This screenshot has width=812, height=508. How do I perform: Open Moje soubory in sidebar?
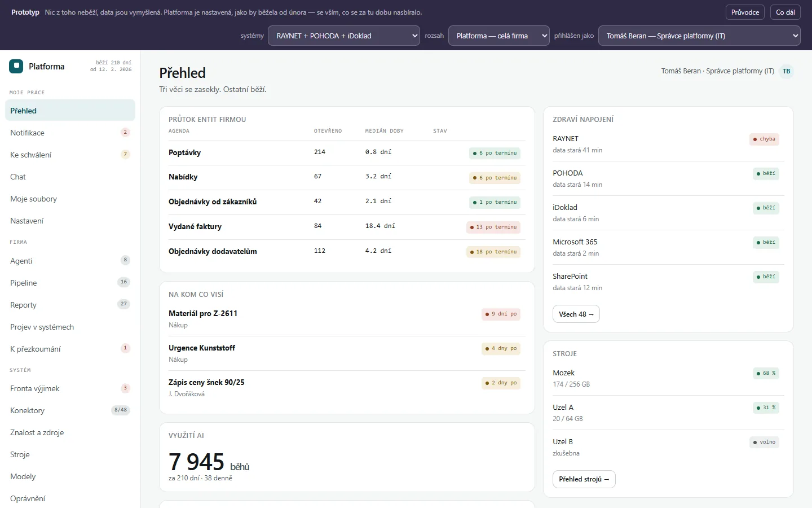(x=70, y=199)
